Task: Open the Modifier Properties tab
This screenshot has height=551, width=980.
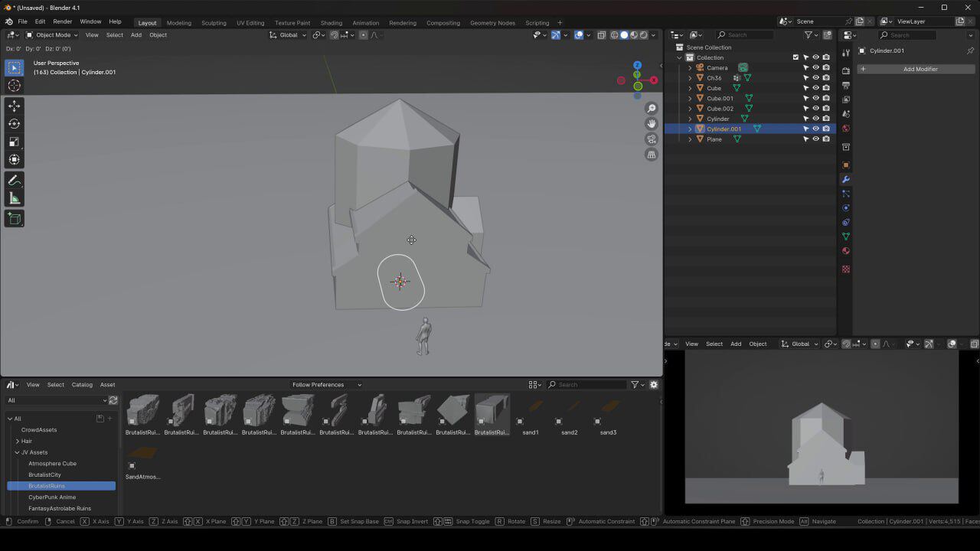Action: (x=846, y=179)
